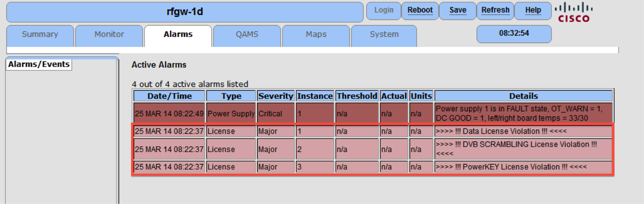Click the Severity column header
Viewport: 644px width, 204px height.
pyautogui.click(x=275, y=96)
